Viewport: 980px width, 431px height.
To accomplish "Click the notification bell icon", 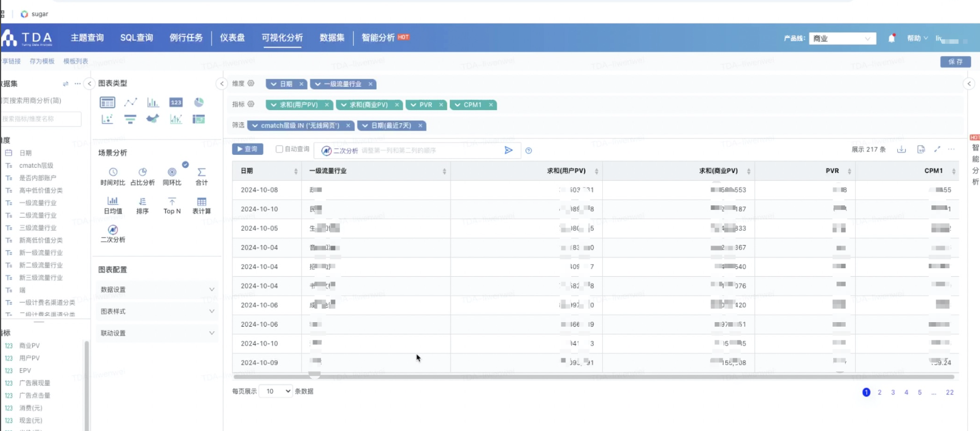I will [892, 38].
